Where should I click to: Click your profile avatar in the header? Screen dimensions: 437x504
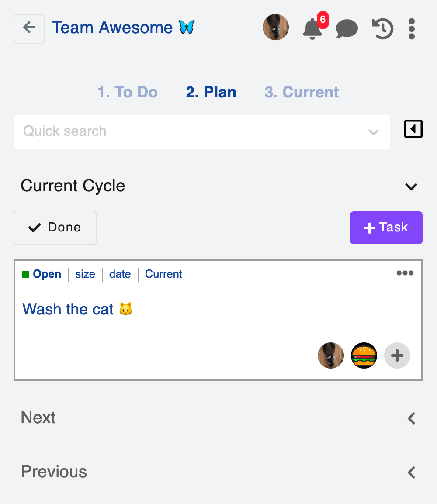(276, 27)
